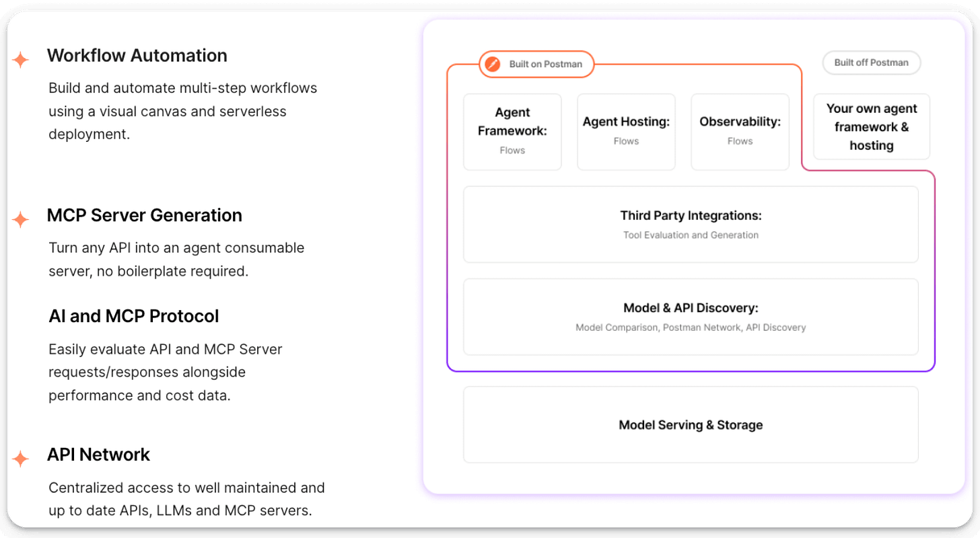Image resolution: width=980 pixels, height=538 pixels.
Task: Click the Your own agent framework & hosting card
Action: (872, 126)
